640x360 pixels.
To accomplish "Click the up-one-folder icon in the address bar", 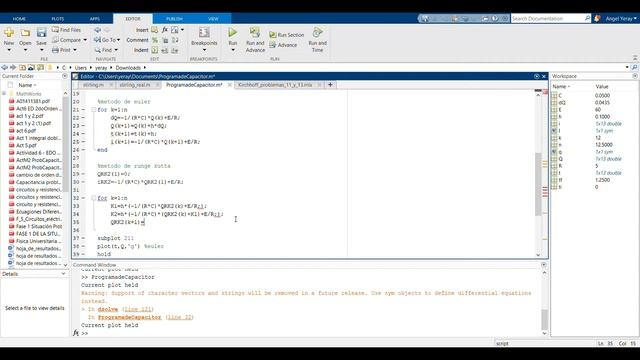I will (22, 68).
